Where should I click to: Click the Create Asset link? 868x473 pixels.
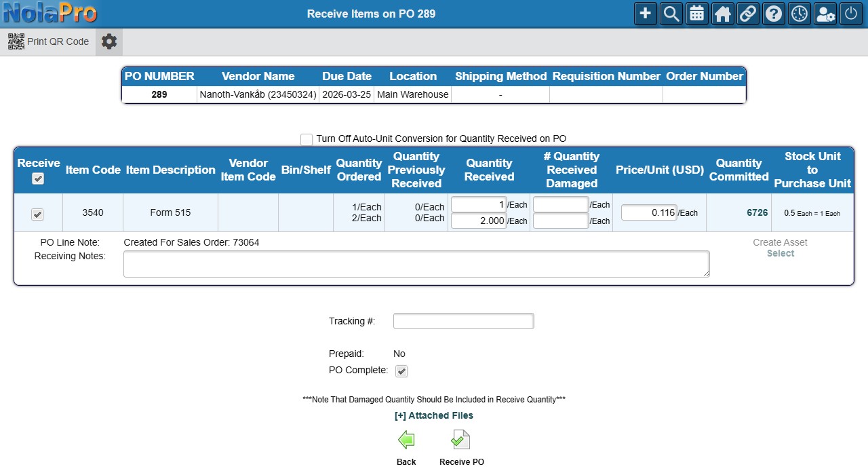(x=781, y=242)
